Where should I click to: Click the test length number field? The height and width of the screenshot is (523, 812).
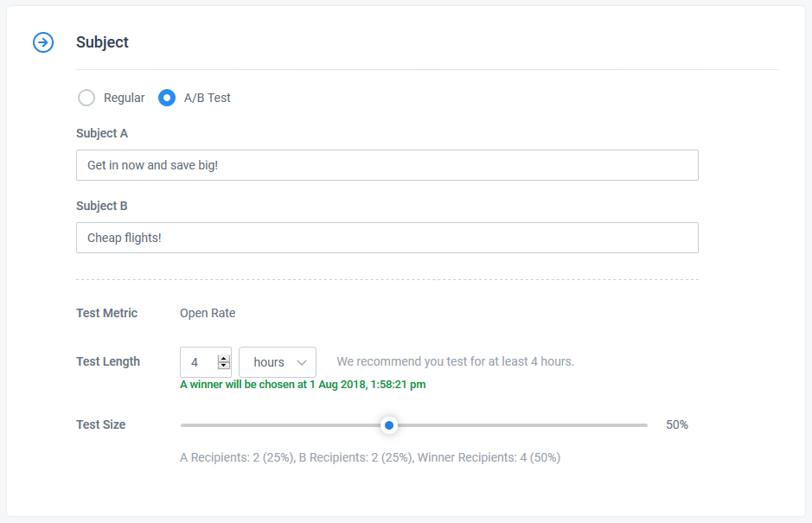206,362
